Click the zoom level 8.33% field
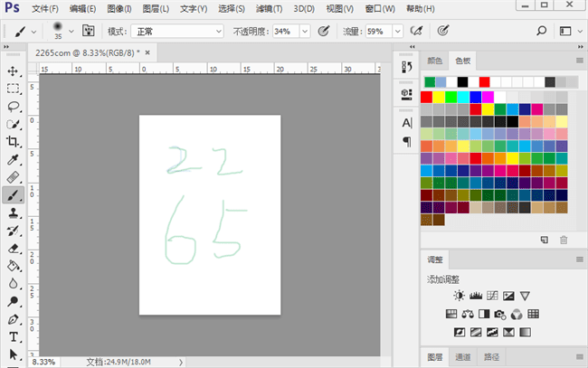588x368 pixels. (43, 361)
